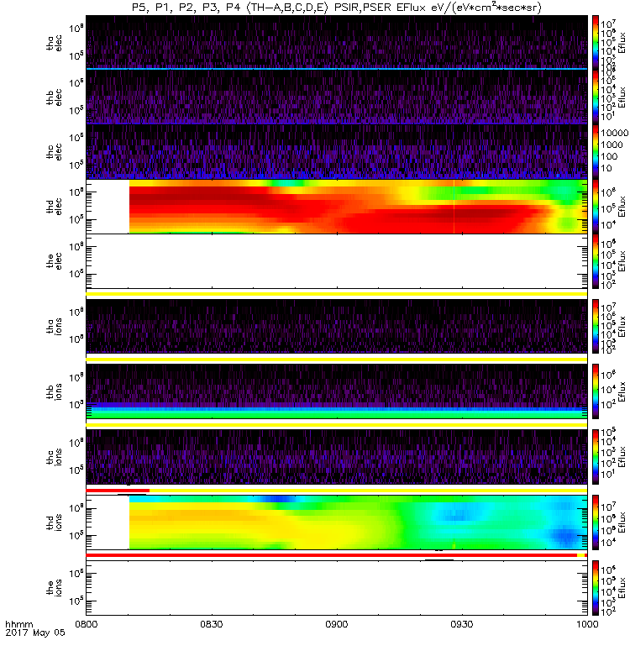Click the 0830 time axis label
Image resolution: width=630 pixels, height=672 pixels.
click(212, 624)
